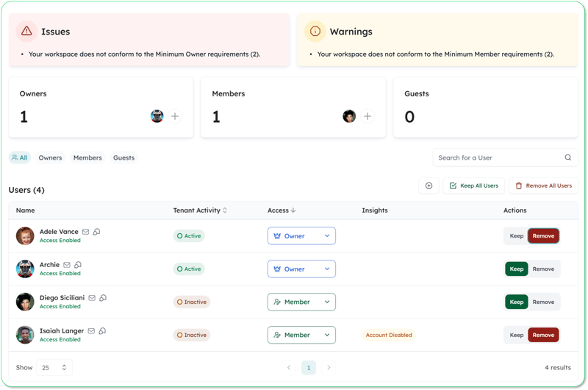This screenshot has width=588, height=390.
Task: Click the Owners card avatar thumbnail
Action: click(157, 116)
